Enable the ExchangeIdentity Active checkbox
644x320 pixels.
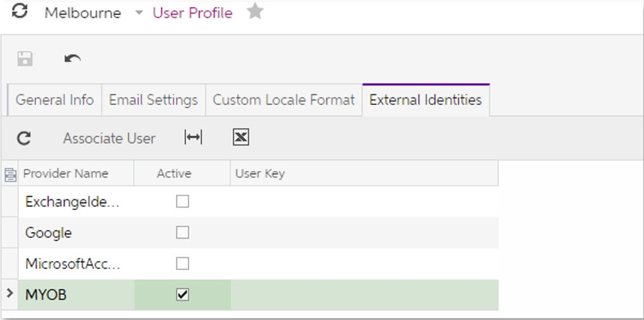point(182,202)
